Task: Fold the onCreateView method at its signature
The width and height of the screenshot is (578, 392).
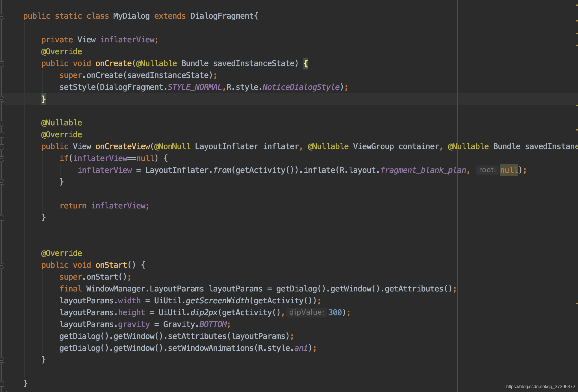Action: click(2, 147)
